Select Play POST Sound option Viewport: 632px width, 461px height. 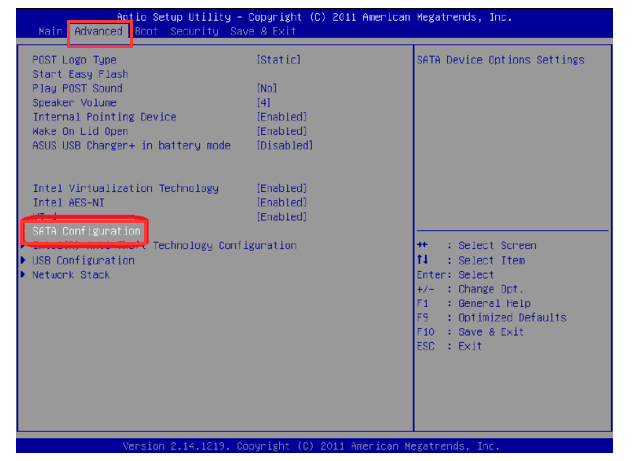click(77, 88)
